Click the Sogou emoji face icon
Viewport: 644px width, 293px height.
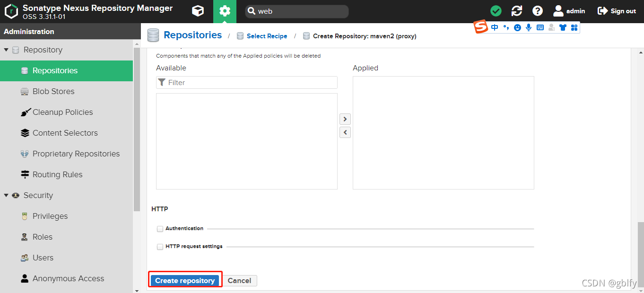tap(517, 28)
